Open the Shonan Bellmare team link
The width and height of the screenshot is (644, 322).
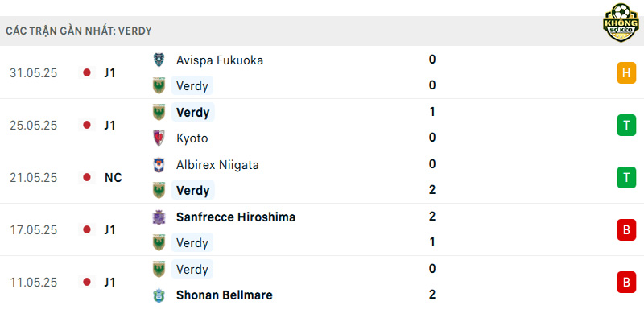[x=225, y=295]
